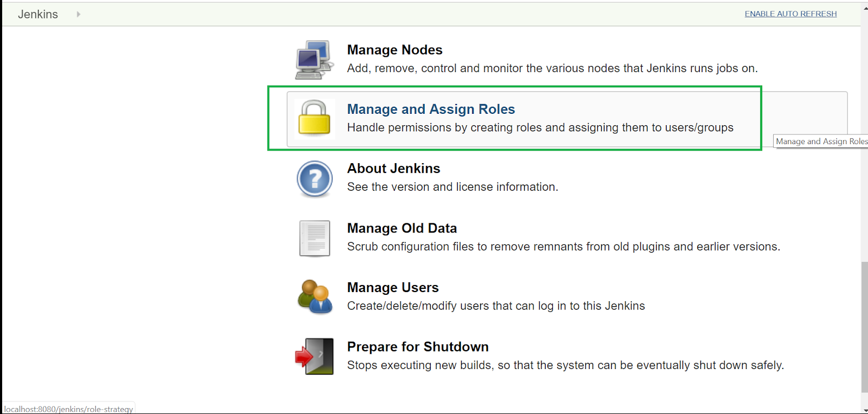The image size is (868, 414).
Task: Open the Manage Users link
Action: (393, 287)
